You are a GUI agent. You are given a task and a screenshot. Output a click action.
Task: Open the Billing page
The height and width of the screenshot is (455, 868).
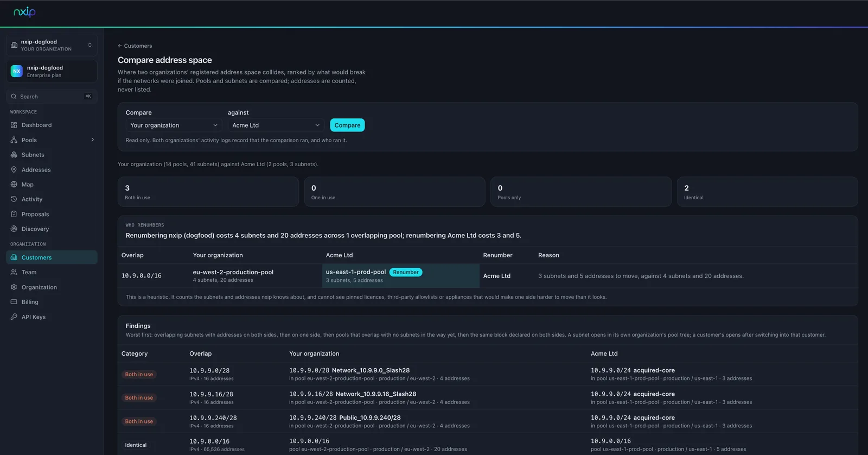(52, 302)
